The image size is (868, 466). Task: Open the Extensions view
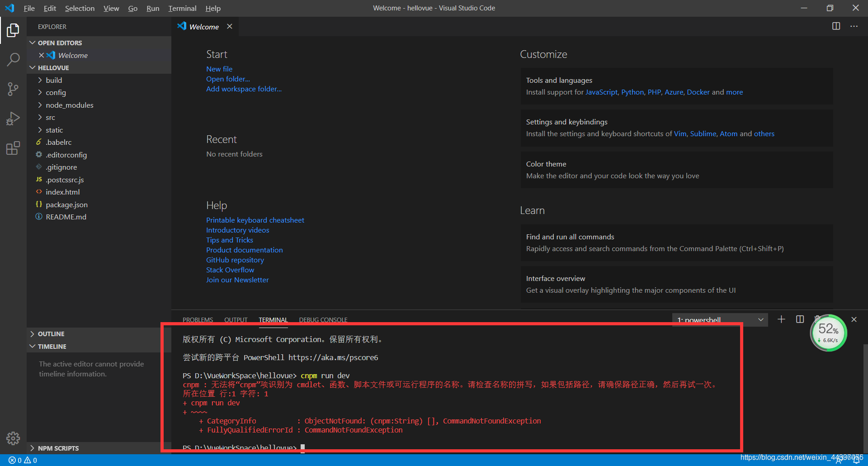tap(13, 148)
